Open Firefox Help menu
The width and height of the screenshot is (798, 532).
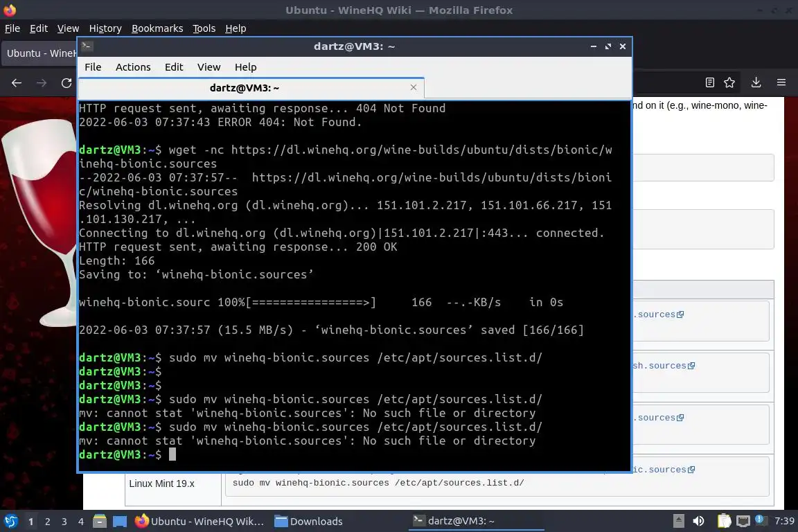pos(236,28)
